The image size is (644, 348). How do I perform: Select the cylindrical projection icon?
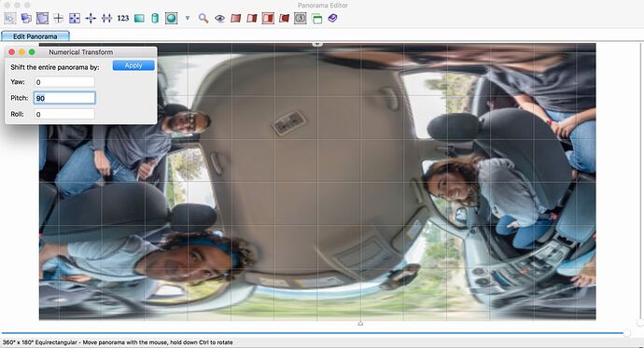click(155, 18)
